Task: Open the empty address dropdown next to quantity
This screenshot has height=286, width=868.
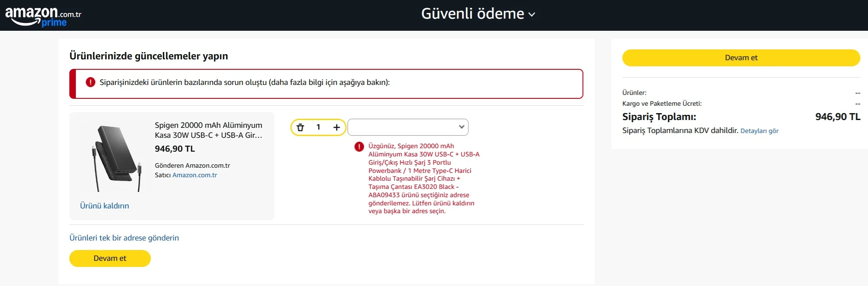Action: 408,127
